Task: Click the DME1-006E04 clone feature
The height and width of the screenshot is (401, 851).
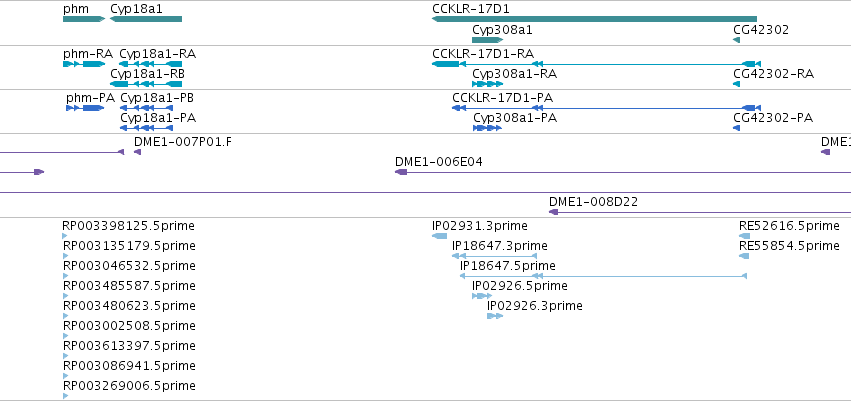Action: (623, 172)
